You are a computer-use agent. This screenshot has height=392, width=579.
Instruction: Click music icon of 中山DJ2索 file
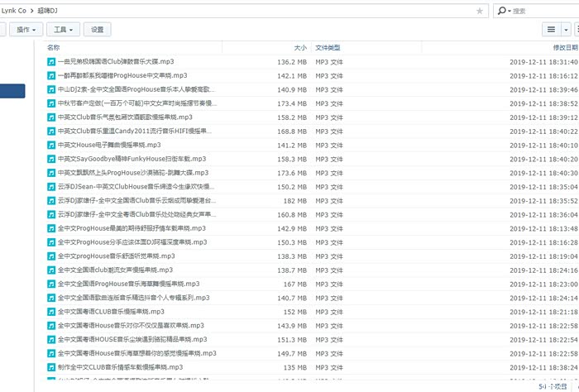click(x=51, y=89)
